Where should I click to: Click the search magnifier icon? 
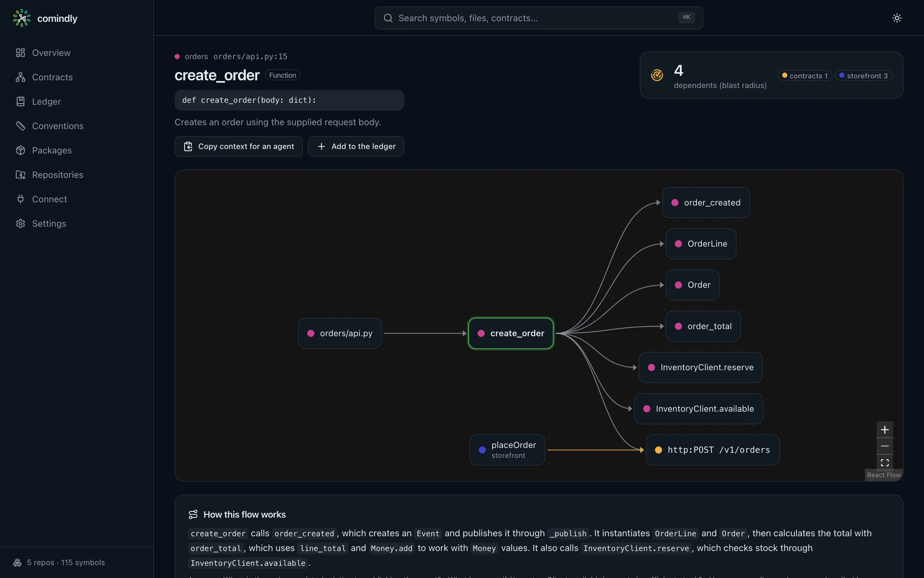point(388,18)
